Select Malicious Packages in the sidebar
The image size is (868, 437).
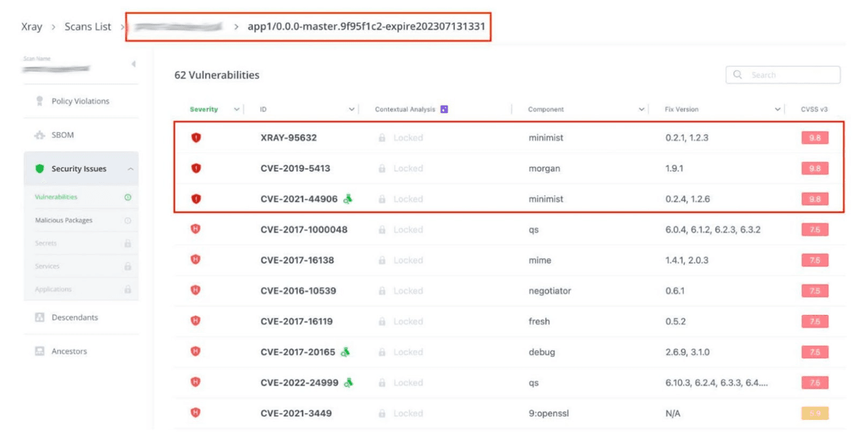pos(64,221)
